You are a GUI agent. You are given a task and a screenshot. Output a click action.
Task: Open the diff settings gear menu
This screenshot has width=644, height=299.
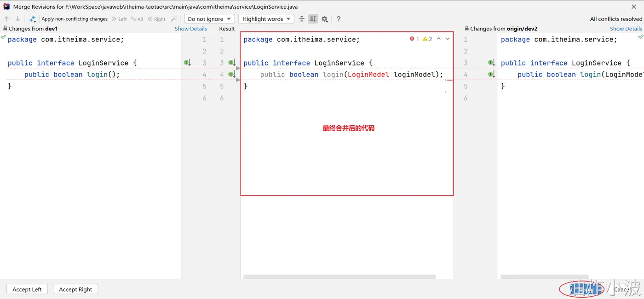point(325,19)
